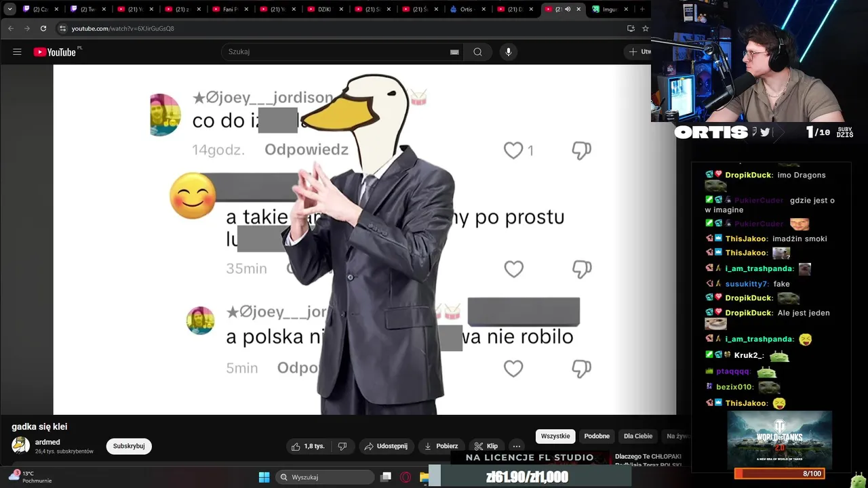Click the video player area with duck
Viewport: 868px width, 488px height.
pyautogui.click(x=365, y=239)
